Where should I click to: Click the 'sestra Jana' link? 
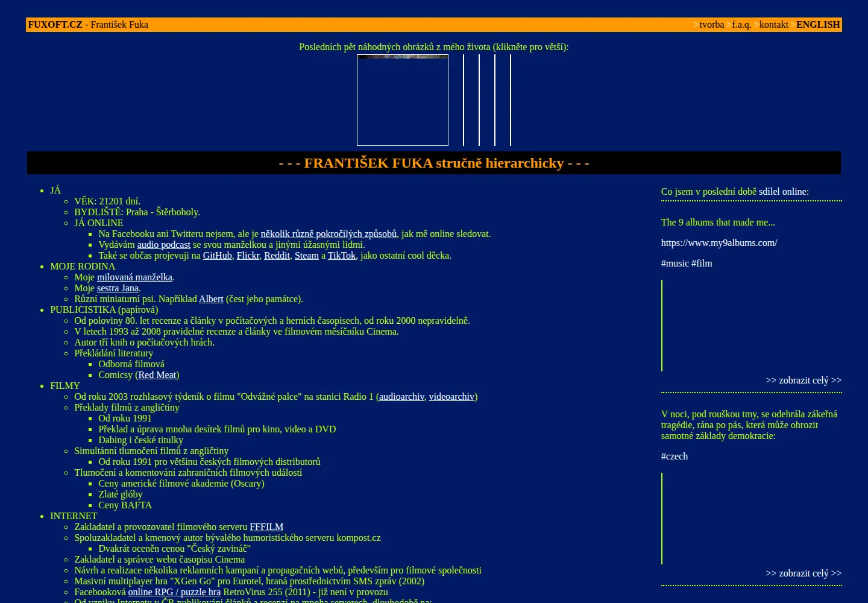coord(118,288)
